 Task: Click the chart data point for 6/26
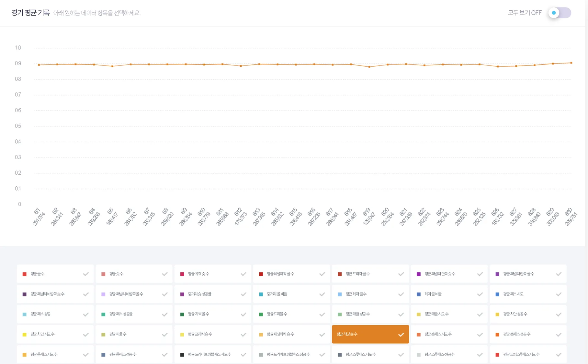(x=498, y=67)
